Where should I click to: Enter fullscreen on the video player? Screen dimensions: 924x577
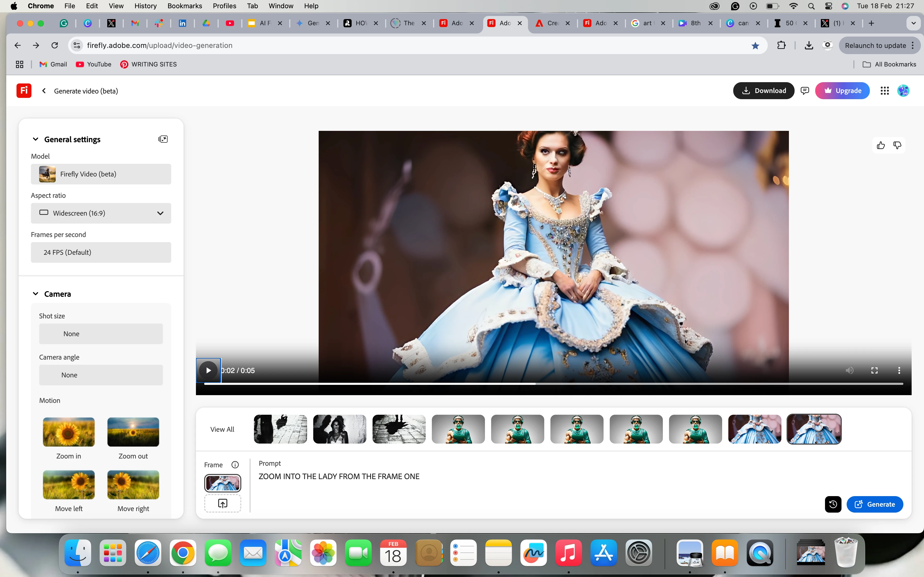click(874, 371)
